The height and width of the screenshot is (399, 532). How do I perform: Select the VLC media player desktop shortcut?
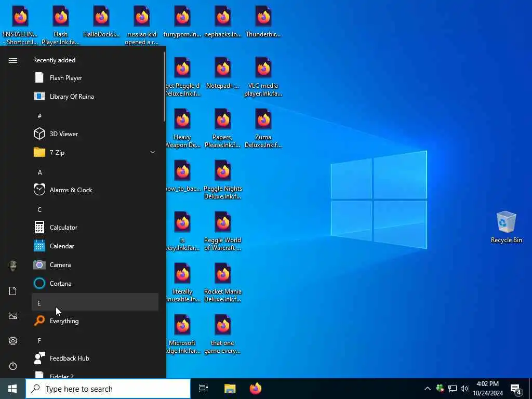(263, 77)
